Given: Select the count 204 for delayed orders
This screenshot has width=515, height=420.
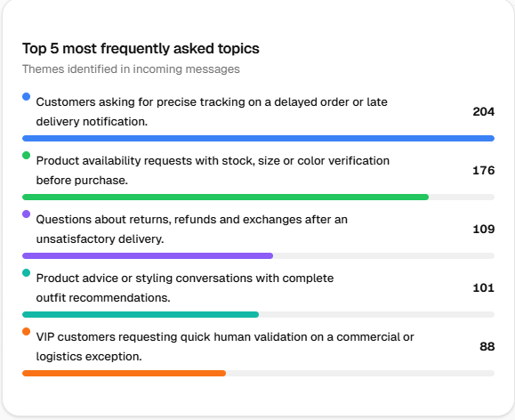Looking at the screenshot, I should click(x=484, y=112).
